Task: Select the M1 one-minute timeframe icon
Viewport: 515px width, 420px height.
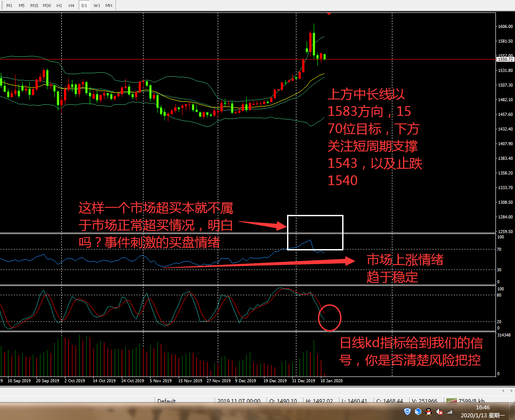Action: tap(9, 5)
